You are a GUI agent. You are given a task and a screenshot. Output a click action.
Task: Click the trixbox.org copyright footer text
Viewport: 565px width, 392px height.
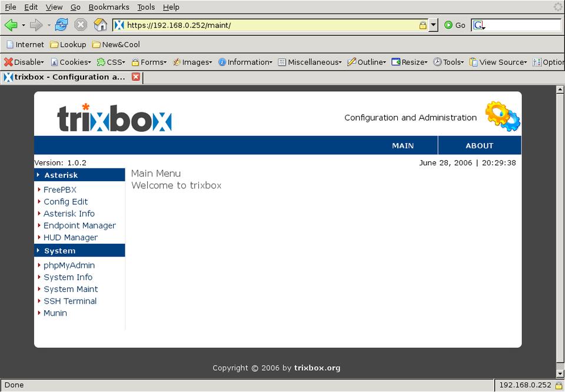(317, 368)
